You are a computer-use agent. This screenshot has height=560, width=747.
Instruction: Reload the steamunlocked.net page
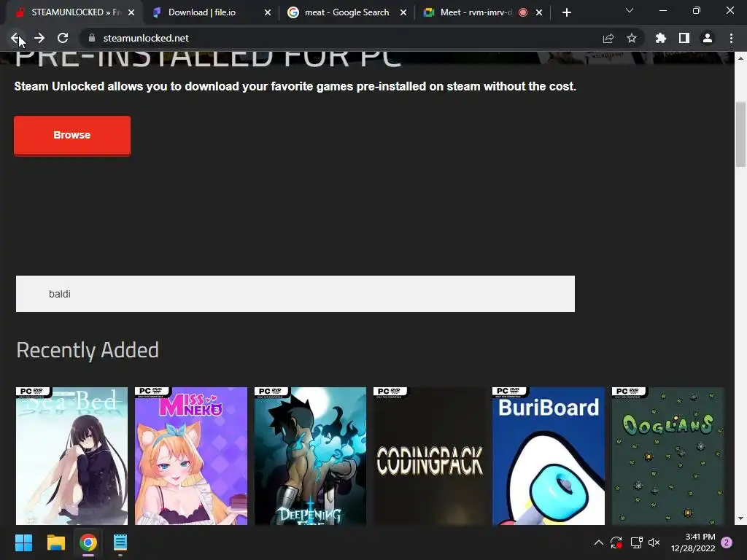tap(63, 38)
